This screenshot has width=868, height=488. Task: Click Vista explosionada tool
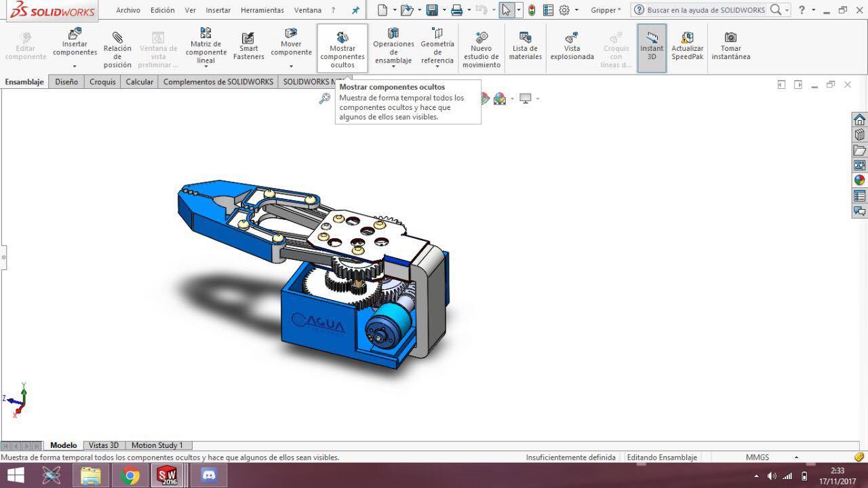pos(572,46)
